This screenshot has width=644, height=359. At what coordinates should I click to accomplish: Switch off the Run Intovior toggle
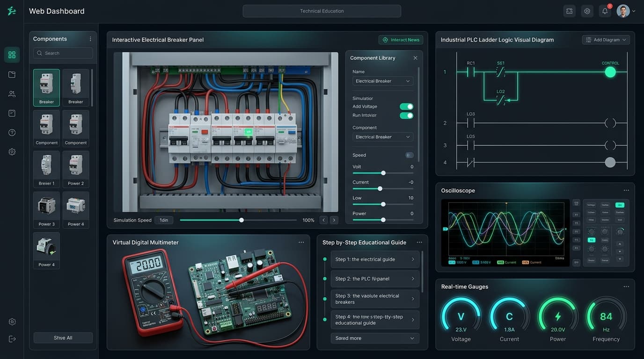(406, 115)
